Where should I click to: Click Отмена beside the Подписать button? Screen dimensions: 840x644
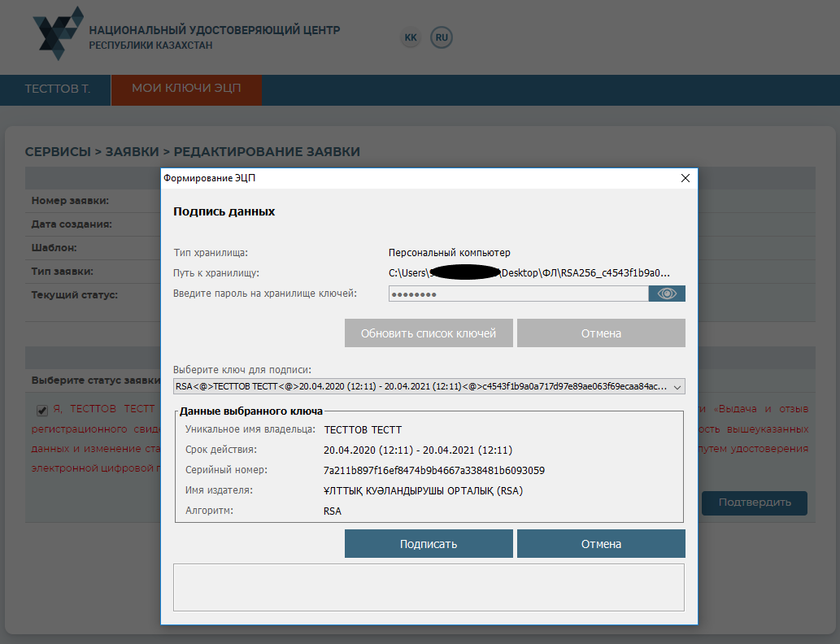(601, 544)
